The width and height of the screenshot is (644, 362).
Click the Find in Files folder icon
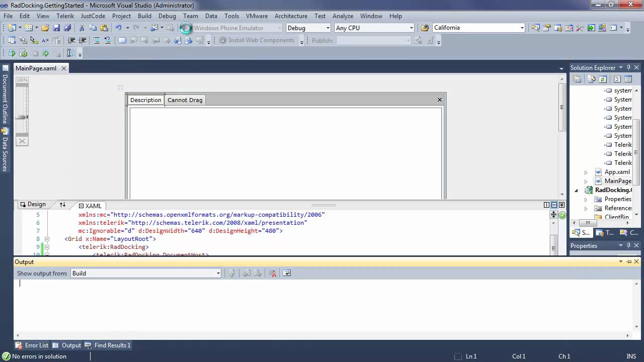click(x=425, y=28)
